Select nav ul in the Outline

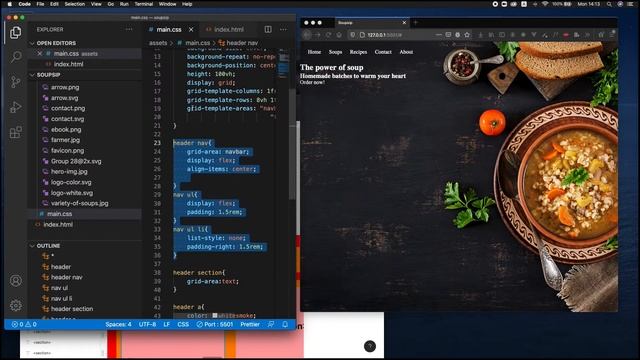[x=59, y=288]
